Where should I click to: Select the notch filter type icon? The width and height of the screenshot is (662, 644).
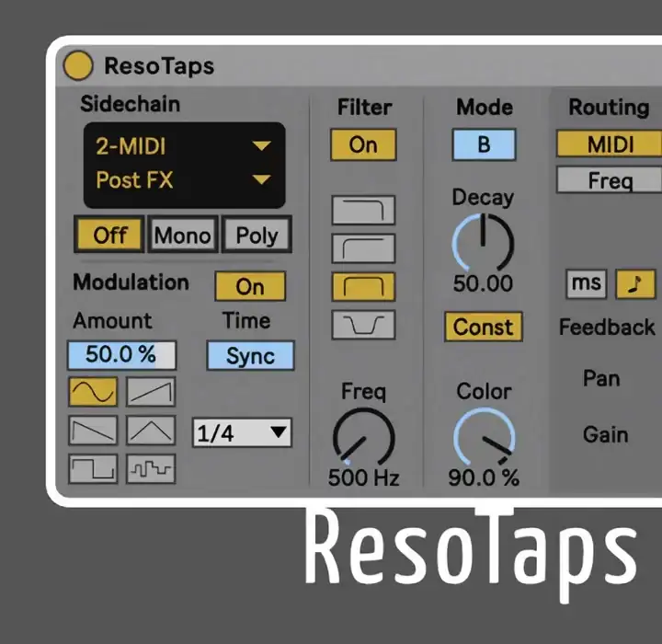[x=363, y=325]
